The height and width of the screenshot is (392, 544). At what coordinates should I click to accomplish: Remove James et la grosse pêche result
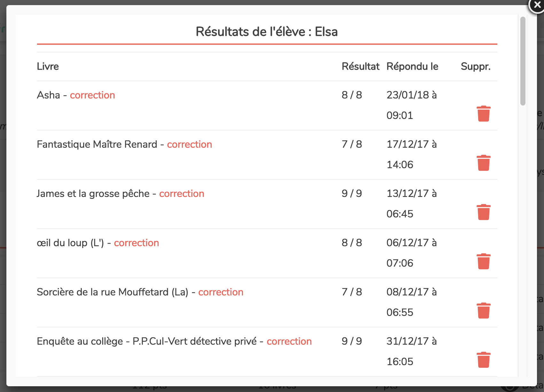483,212
